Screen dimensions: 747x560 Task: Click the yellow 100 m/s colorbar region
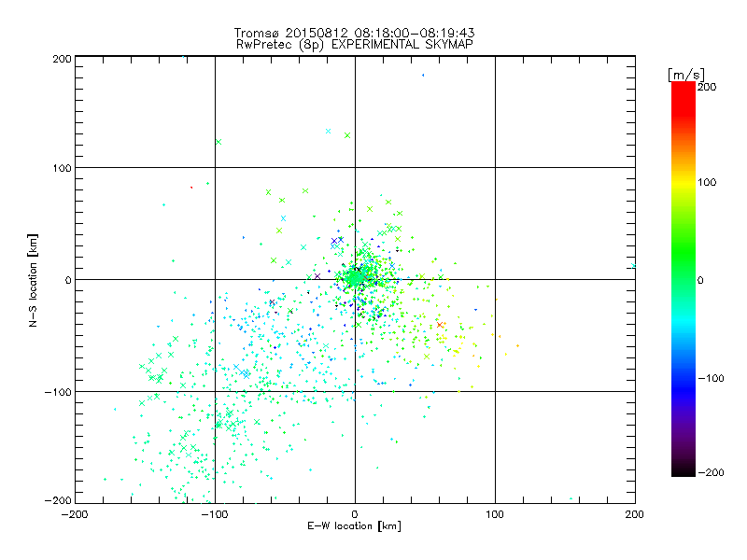click(x=684, y=182)
